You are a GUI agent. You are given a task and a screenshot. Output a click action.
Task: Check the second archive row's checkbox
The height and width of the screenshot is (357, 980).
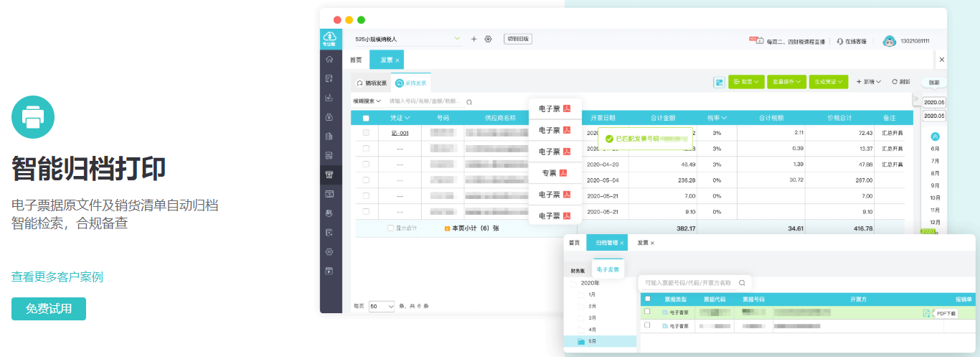click(648, 325)
